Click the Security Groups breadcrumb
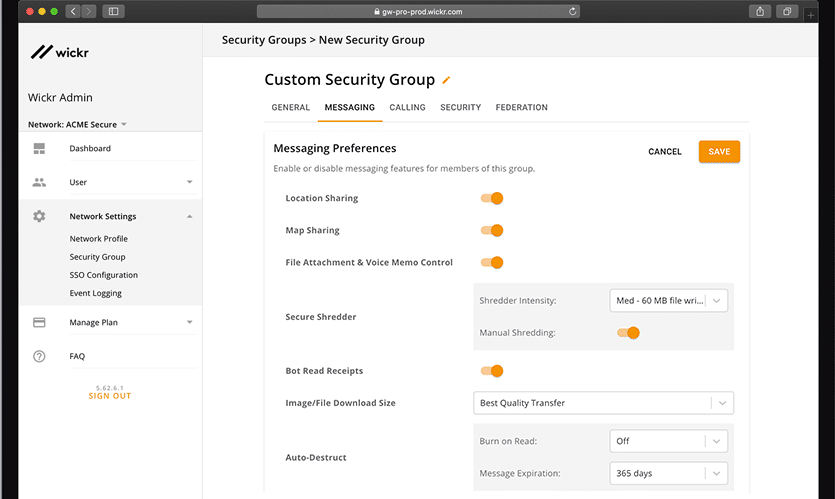Viewport: 835px width, 499px height. coord(264,40)
